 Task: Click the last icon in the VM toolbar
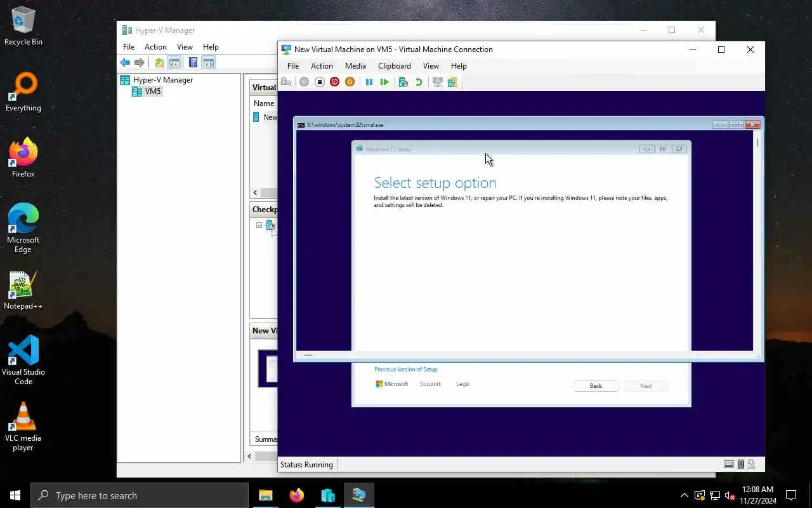click(x=452, y=82)
